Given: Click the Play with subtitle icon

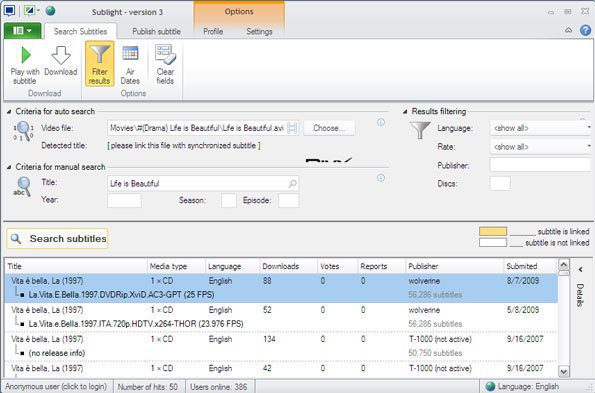Looking at the screenshot, I should pyautogui.click(x=26, y=55).
